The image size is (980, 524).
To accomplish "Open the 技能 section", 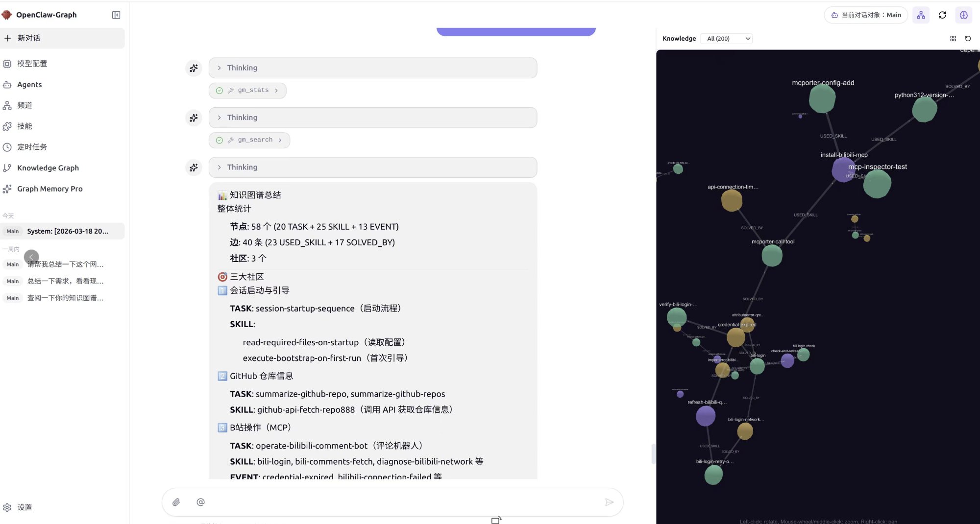I will click(24, 126).
